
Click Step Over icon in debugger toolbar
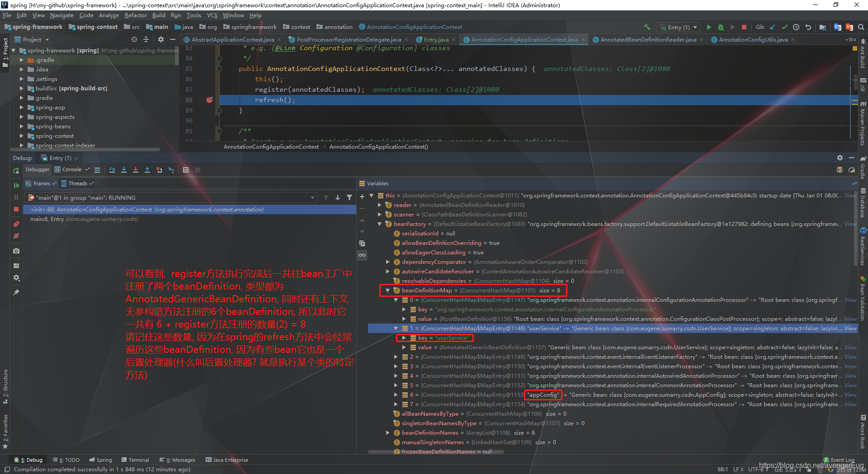tap(112, 170)
